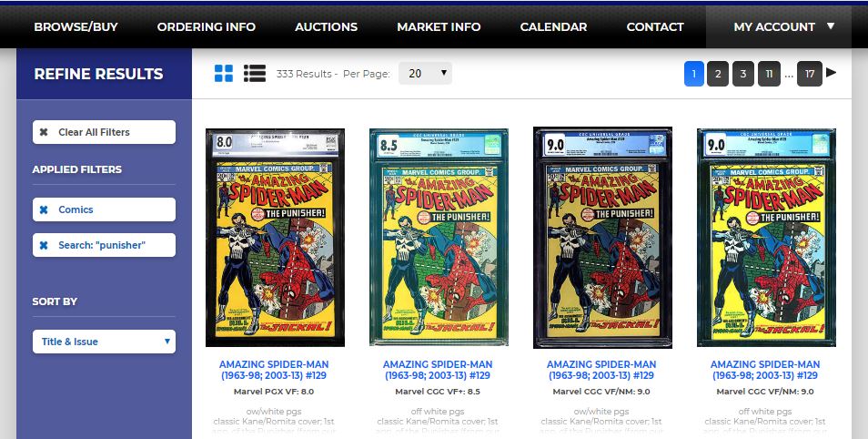Open the CGC 9.0 off white pgs #129 cover
The width and height of the screenshot is (868, 439).
click(x=767, y=238)
